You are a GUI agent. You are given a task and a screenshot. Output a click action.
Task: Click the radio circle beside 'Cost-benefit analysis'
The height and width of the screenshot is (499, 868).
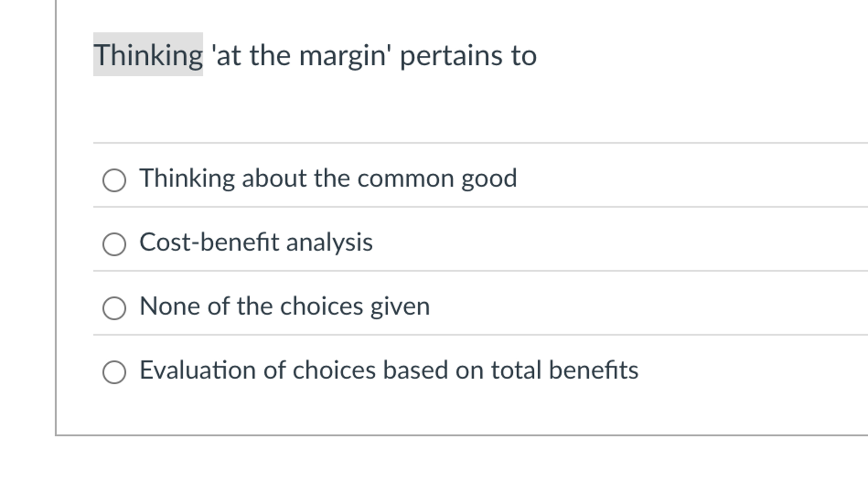(x=115, y=243)
